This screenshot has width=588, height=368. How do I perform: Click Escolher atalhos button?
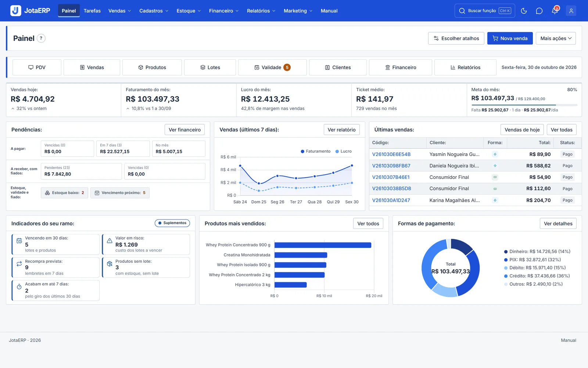pyautogui.click(x=456, y=38)
